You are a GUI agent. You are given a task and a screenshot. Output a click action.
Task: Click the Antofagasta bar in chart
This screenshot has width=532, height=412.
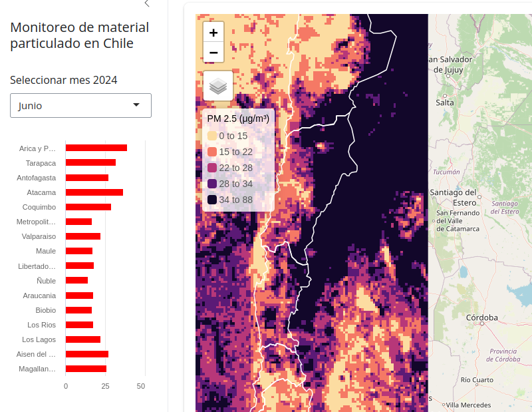pyautogui.click(x=86, y=178)
